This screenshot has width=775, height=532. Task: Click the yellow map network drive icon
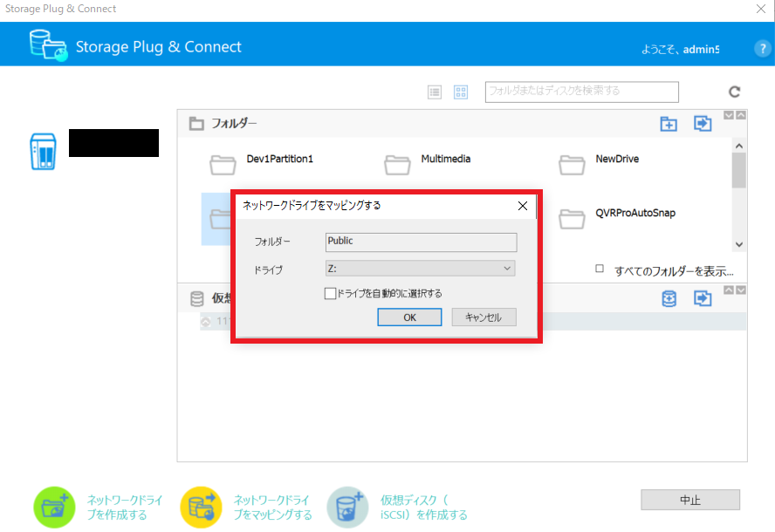(x=201, y=508)
